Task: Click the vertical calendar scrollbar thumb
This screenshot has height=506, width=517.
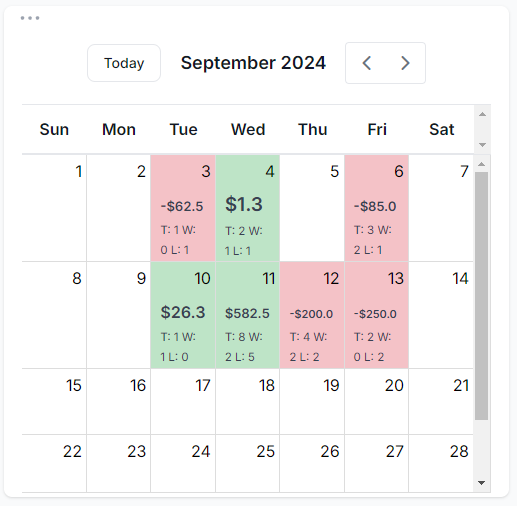Action: [x=481, y=296]
